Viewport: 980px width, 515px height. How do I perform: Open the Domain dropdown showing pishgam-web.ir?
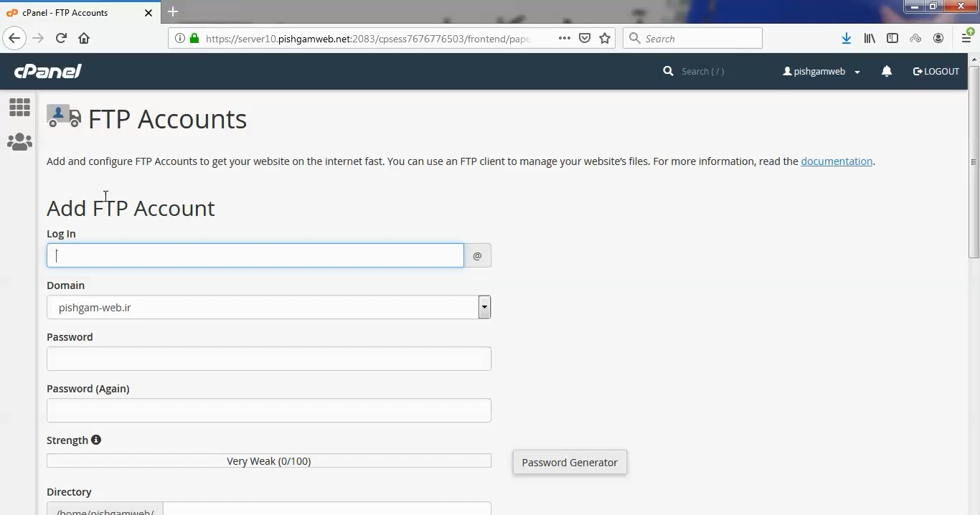coord(269,307)
